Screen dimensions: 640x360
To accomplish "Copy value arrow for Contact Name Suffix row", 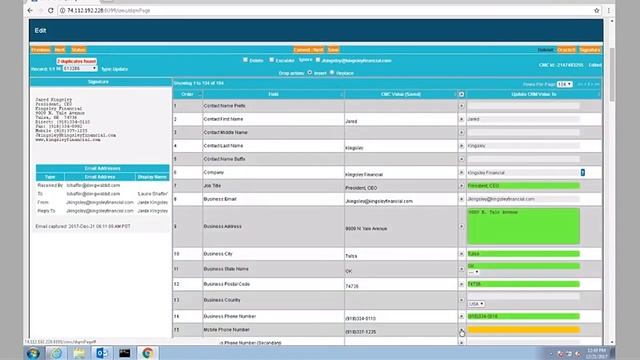I will click(x=461, y=159).
